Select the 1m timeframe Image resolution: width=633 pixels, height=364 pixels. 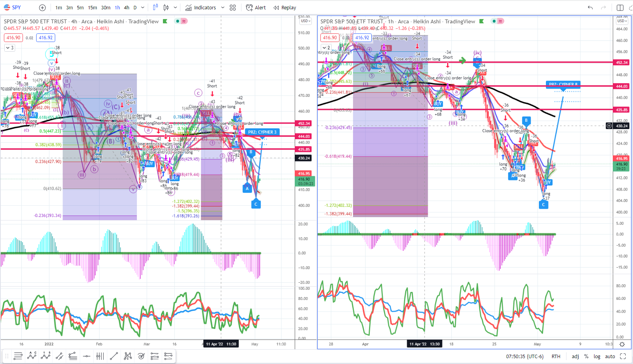coord(59,7)
